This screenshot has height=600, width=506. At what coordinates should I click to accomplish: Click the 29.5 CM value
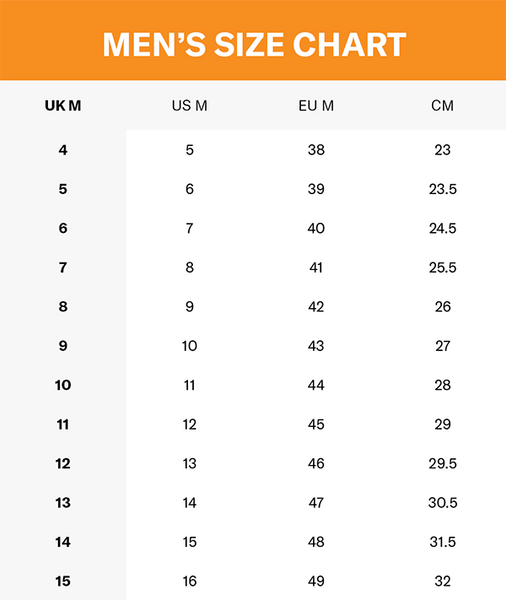tap(442, 463)
